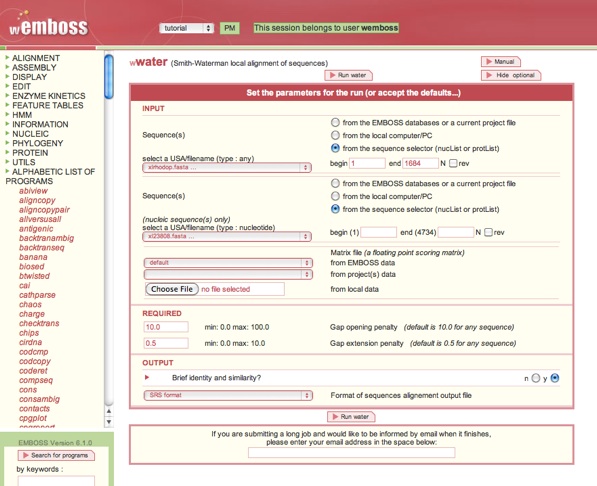Viewport: 597px width, 486px height.
Task: Click the gap extension penalty field
Action: 166,343
